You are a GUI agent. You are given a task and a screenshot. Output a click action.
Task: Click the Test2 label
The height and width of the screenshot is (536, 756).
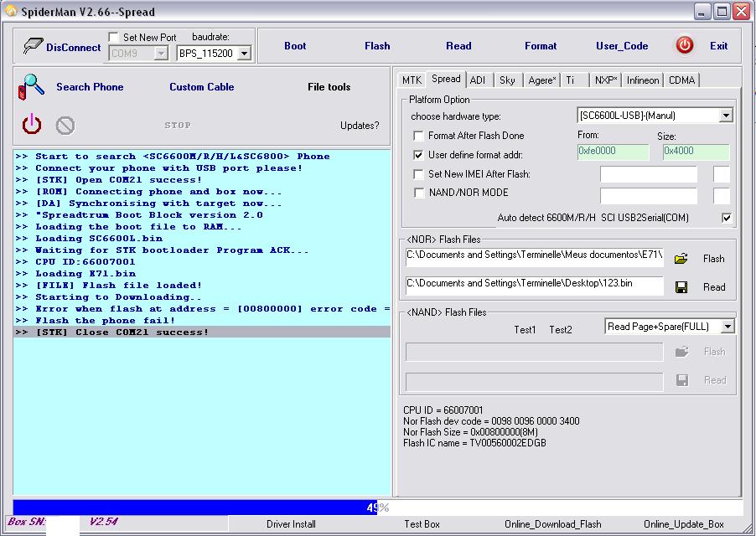coord(561,330)
